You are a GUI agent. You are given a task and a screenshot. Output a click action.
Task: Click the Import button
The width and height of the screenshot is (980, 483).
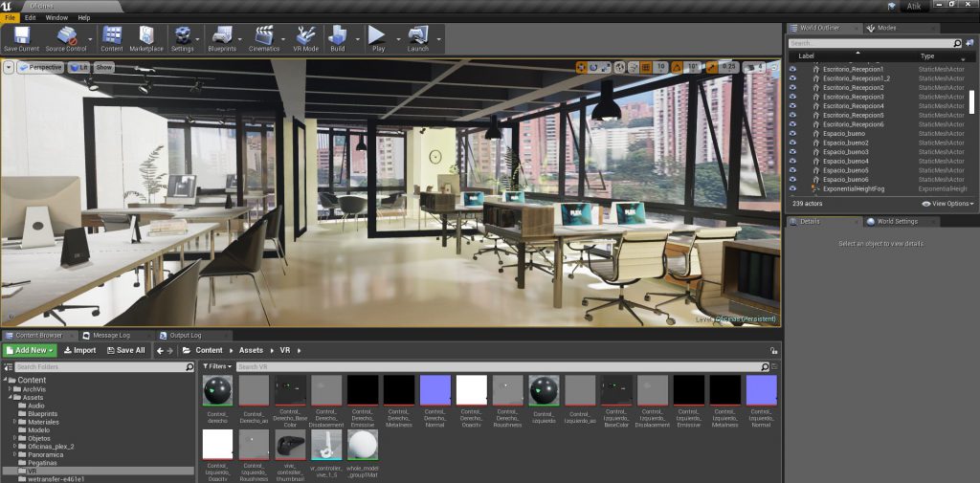coord(80,351)
